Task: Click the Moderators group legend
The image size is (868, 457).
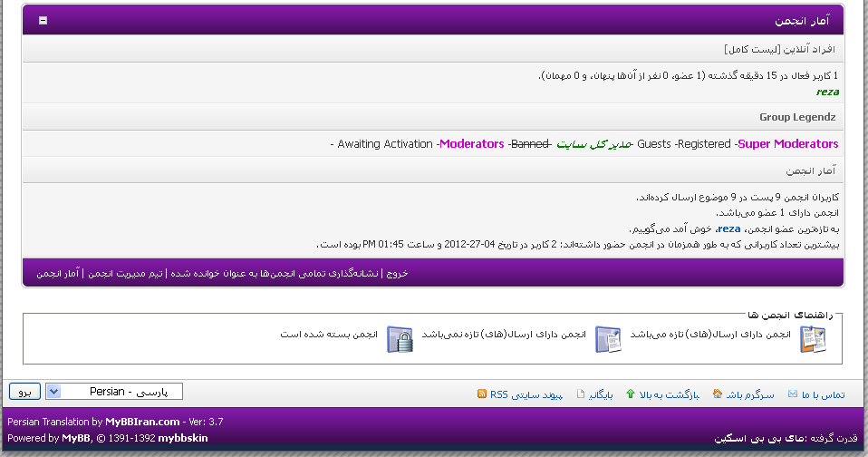Action: (x=472, y=144)
